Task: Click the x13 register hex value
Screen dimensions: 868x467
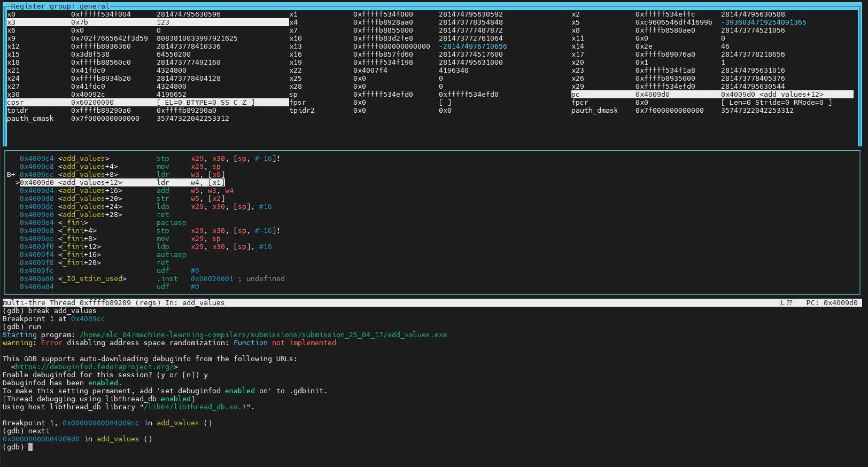Action: coord(392,46)
